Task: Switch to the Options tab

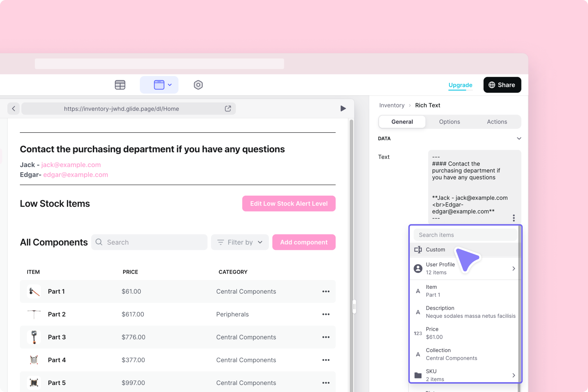Action: point(449,122)
